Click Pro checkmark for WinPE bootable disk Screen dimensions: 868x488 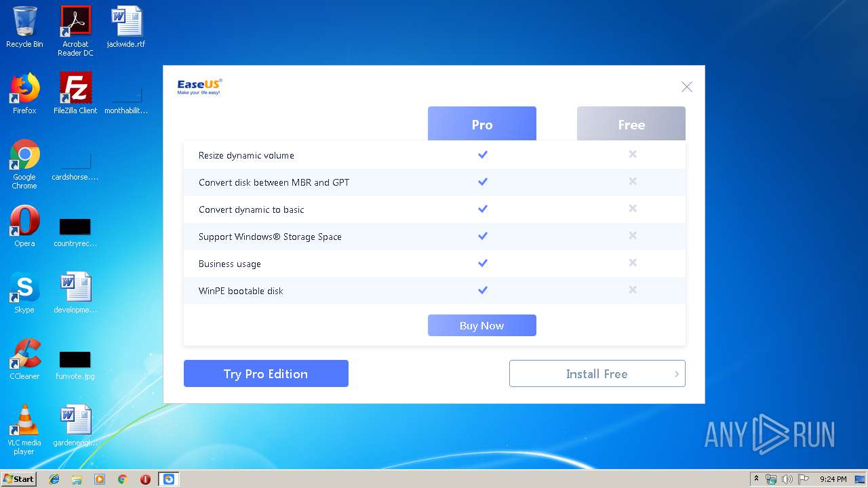tap(483, 290)
